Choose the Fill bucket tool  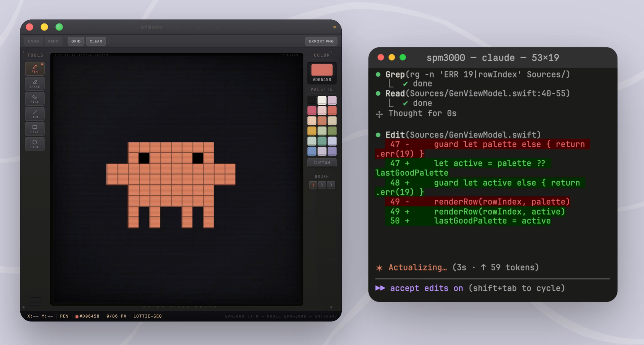35,99
